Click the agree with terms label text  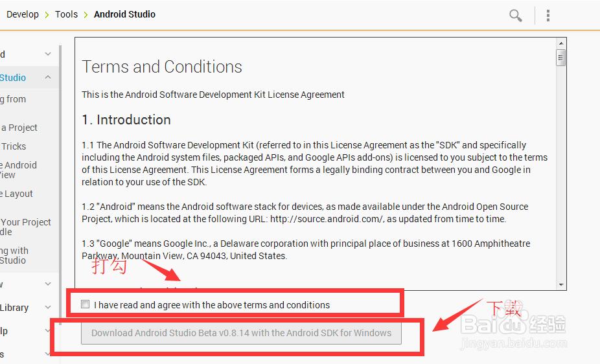212,305
